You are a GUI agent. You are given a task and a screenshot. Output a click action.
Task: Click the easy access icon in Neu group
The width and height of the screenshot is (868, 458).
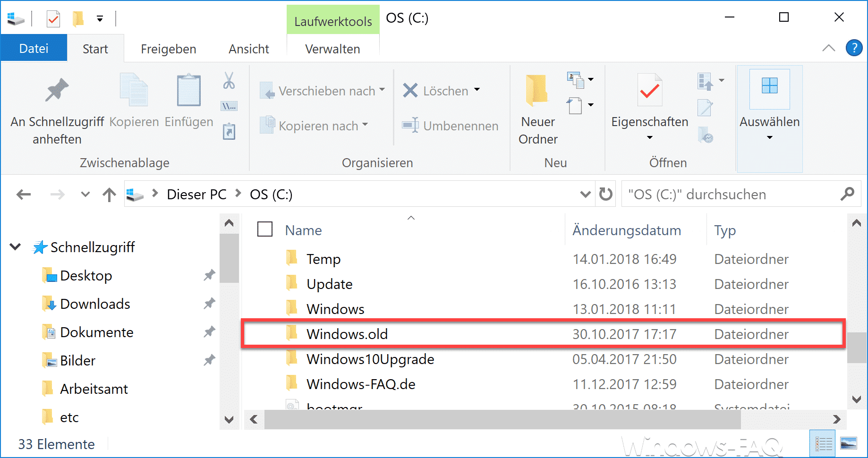pos(574,105)
